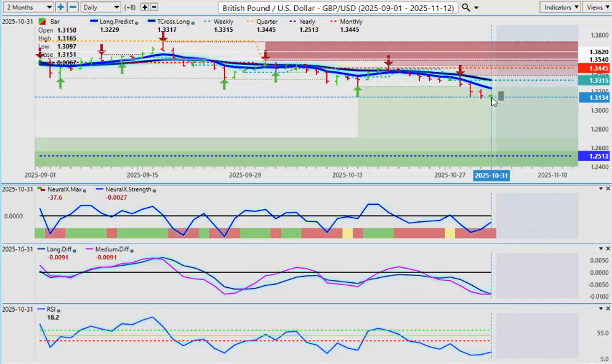
Task: Open the Daily interval dropdown
Action: click(100, 7)
